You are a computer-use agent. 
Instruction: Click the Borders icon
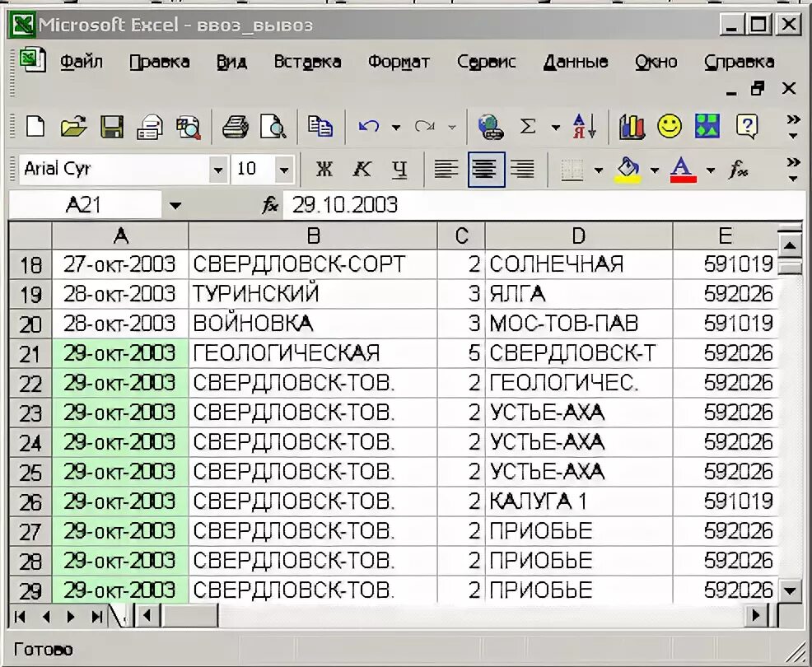coord(572,170)
